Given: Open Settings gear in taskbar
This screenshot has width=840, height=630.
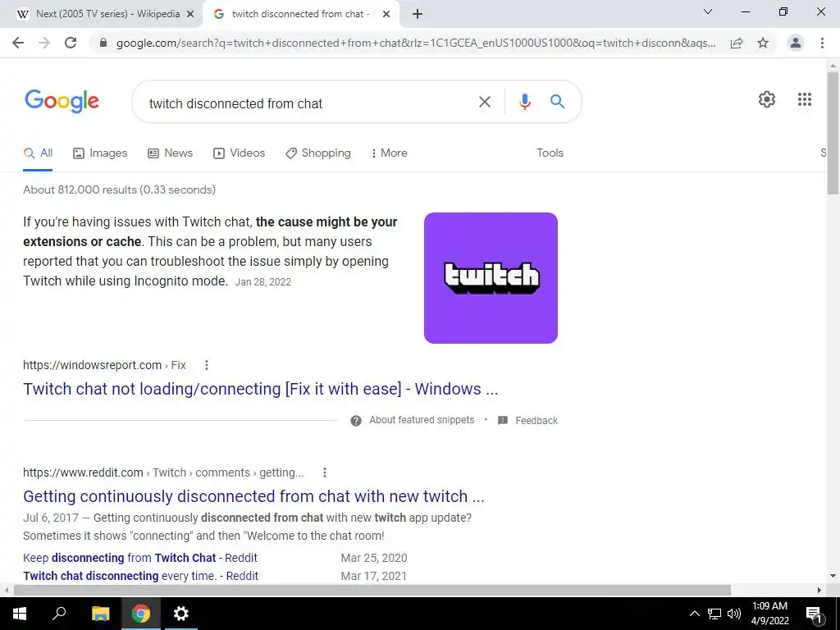Looking at the screenshot, I should (x=181, y=614).
